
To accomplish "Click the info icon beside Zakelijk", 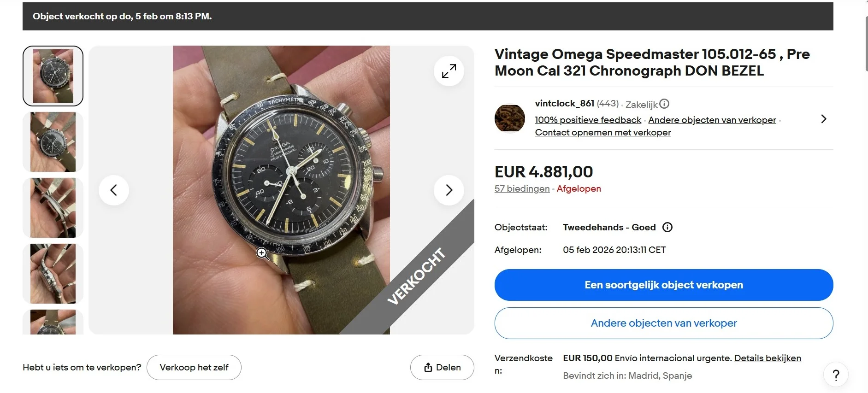I will 664,104.
